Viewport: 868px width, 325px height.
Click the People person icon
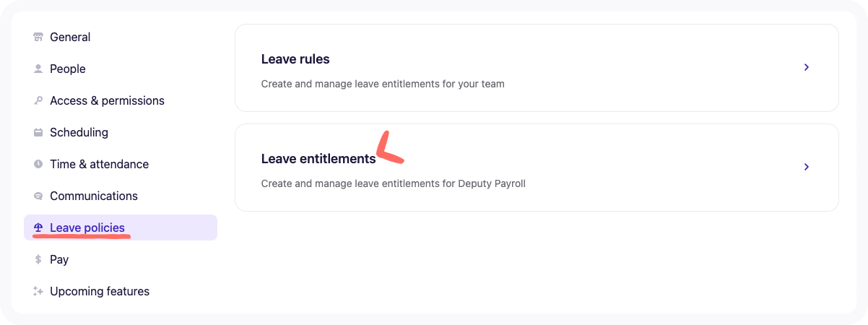pos(38,69)
